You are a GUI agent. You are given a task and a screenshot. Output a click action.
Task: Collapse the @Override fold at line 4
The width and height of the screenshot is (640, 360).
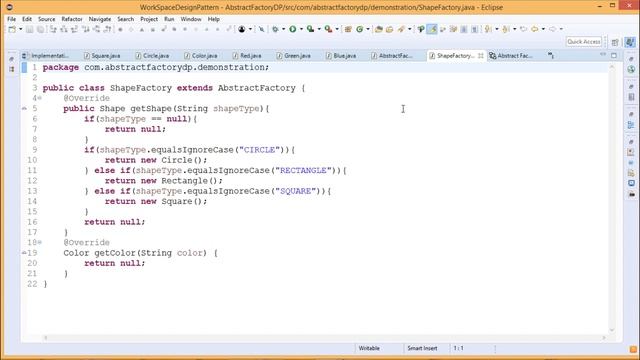coord(40,98)
